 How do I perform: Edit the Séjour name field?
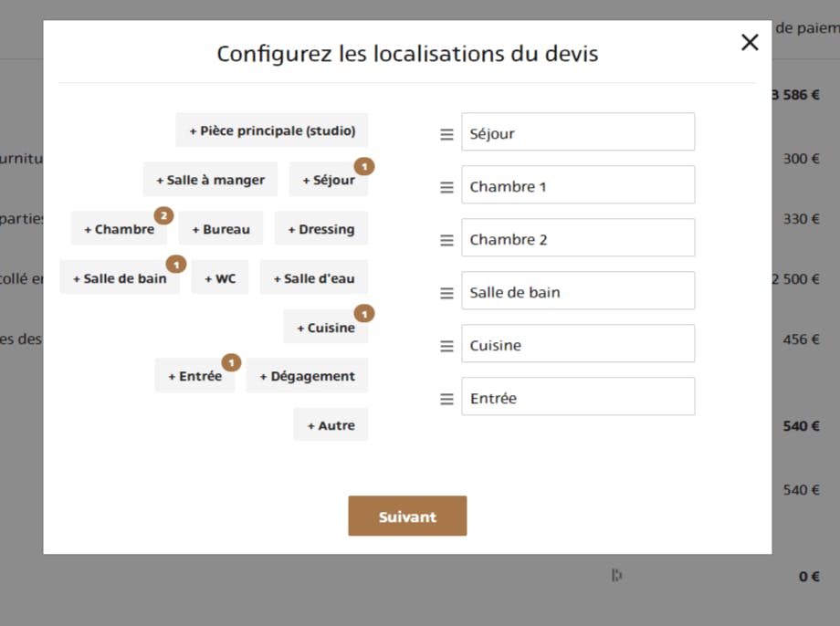click(x=578, y=131)
